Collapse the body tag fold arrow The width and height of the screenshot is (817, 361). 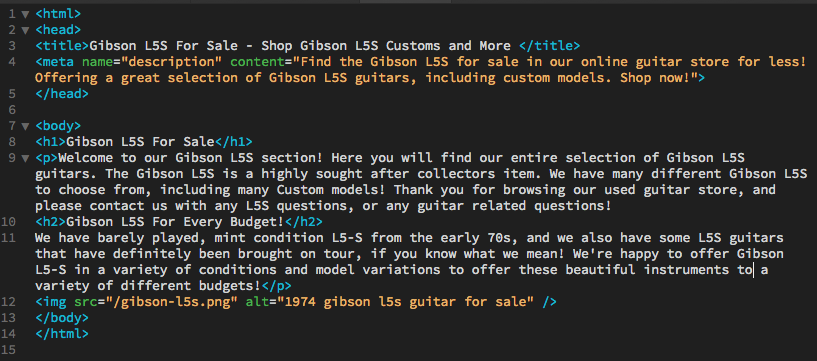pyautogui.click(x=25, y=126)
